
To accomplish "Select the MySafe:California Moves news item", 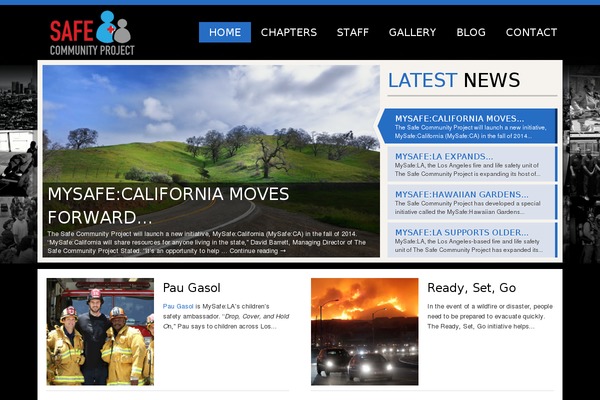I will [x=468, y=126].
